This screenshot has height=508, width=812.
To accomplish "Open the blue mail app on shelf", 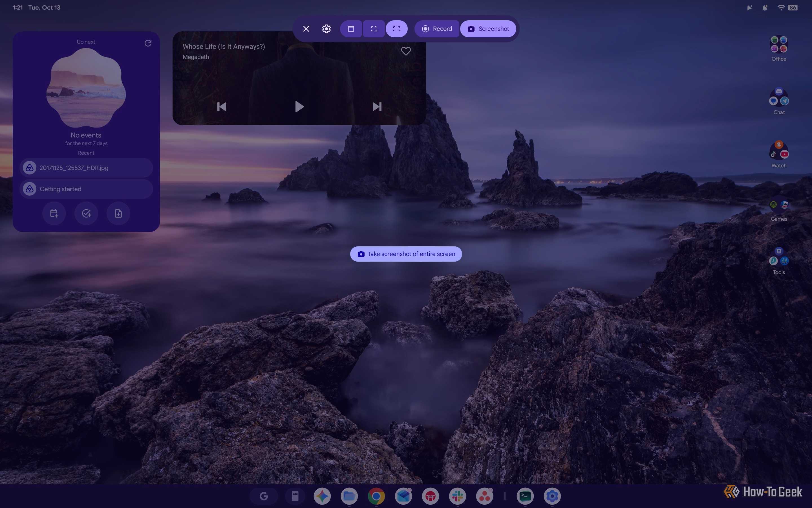I will pyautogui.click(x=403, y=496).
